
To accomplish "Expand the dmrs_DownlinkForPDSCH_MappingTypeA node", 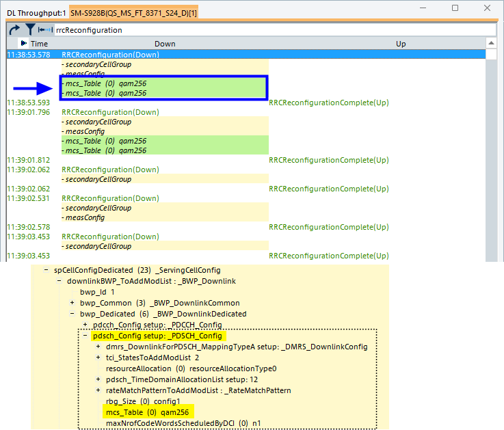I will coord(98,347).
